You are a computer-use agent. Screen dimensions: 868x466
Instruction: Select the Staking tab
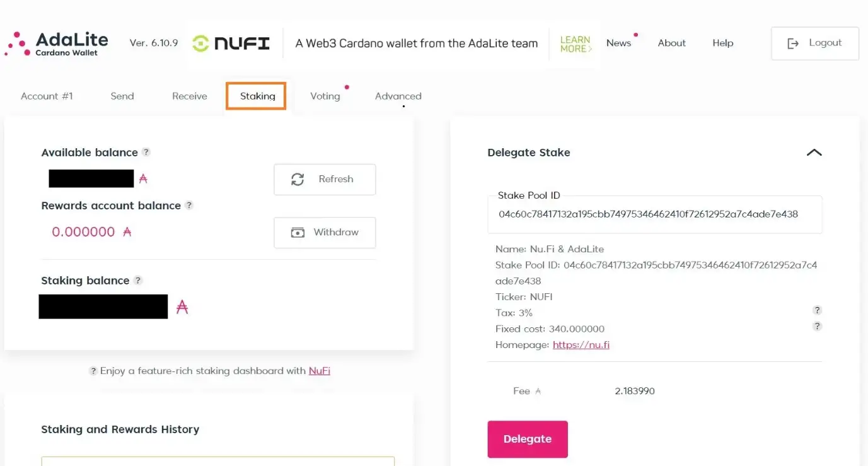click(x=257, y=96)
